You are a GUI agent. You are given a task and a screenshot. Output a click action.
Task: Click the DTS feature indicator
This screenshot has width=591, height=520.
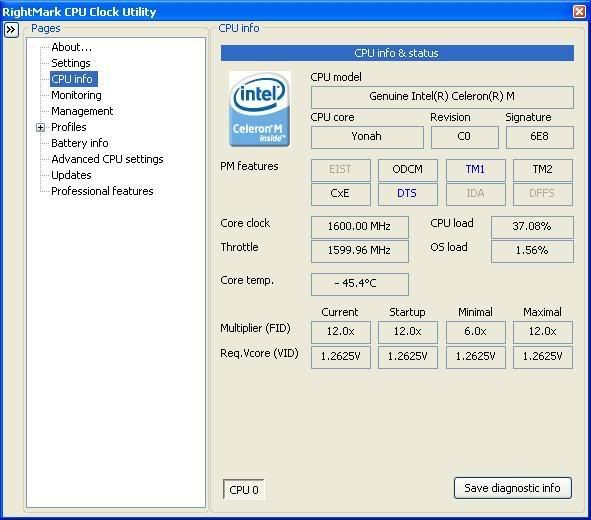pos(407,194)
